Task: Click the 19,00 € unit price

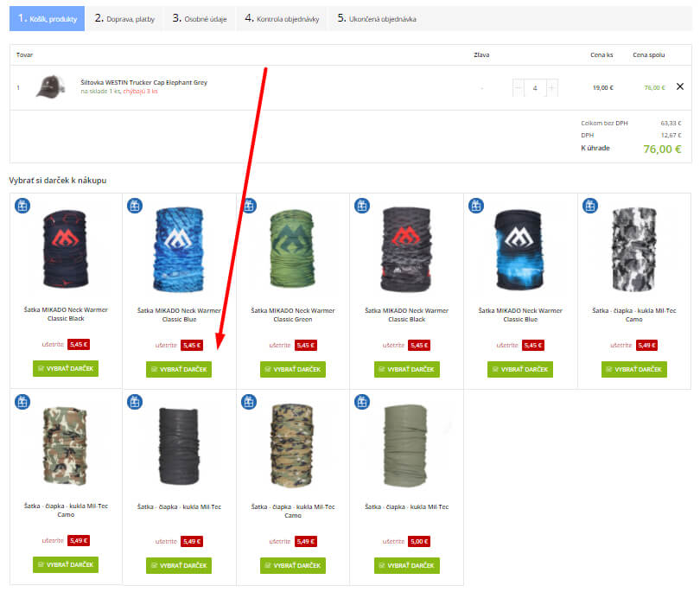Action: [x=602, y=87]
